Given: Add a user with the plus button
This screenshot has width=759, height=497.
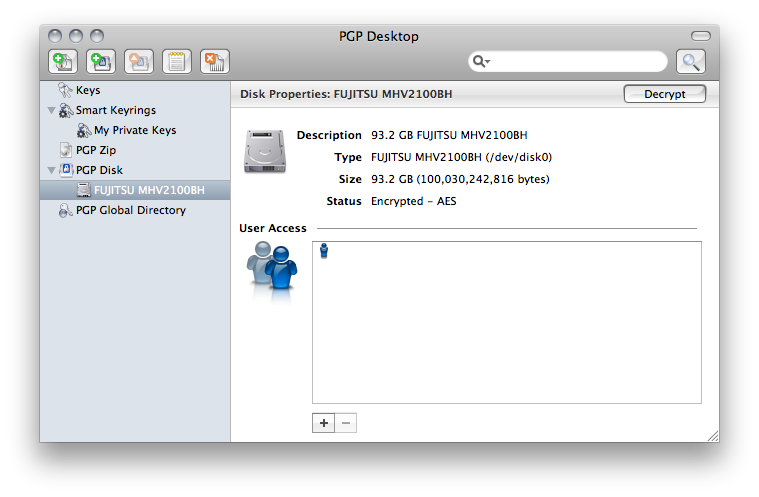Looking at the screenshot, I should [323, 423].
